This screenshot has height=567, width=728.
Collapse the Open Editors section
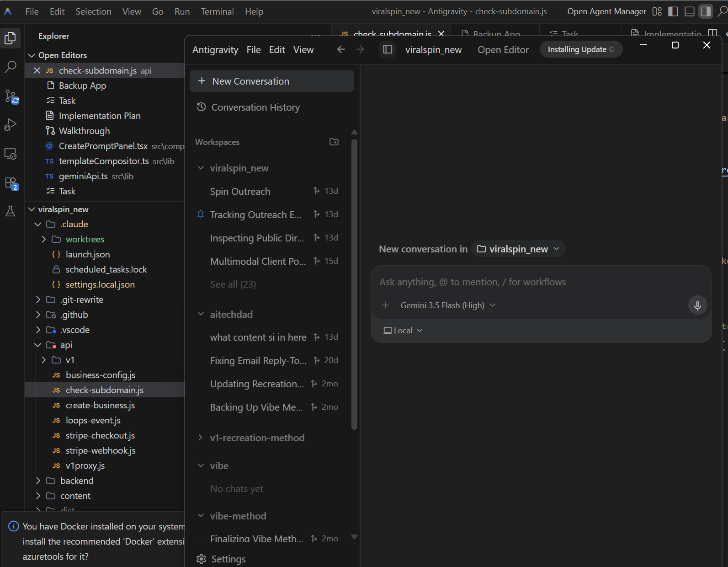tap(32, 55)
